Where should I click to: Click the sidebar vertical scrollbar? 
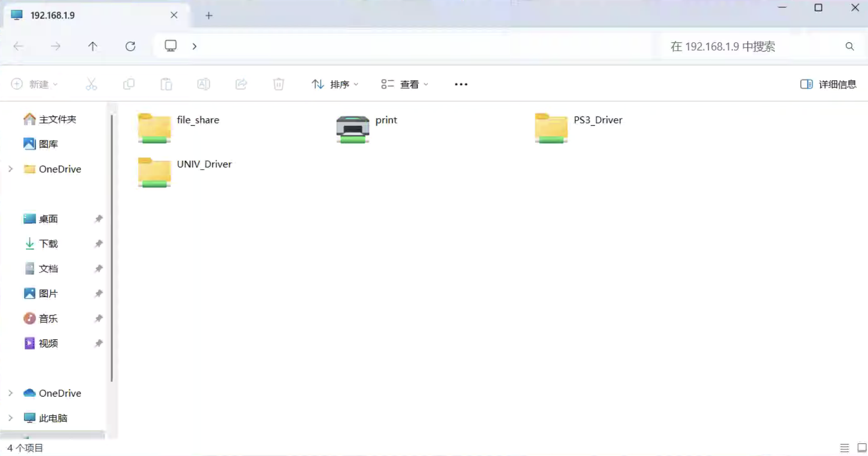point(112,248)
